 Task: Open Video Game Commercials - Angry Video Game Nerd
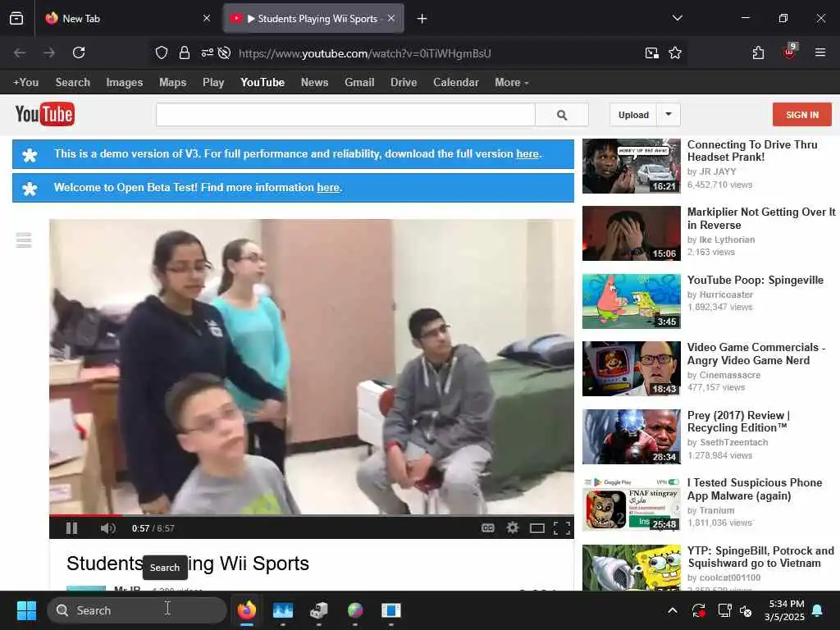pos(756,354)
